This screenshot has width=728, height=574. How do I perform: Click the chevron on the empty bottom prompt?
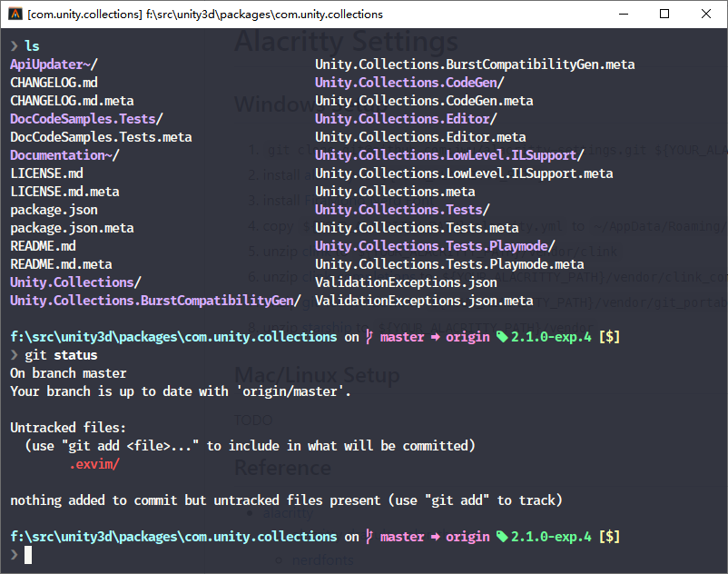click(14, 554)
